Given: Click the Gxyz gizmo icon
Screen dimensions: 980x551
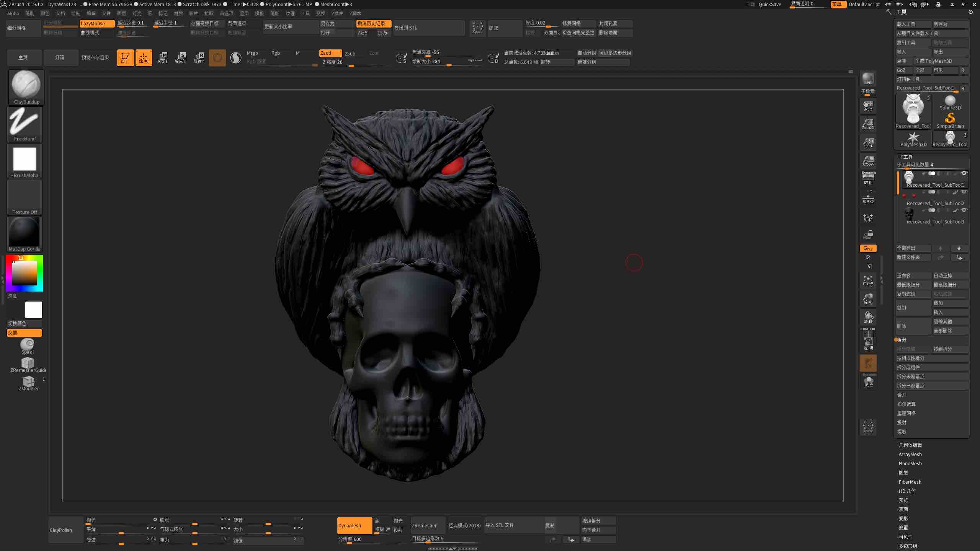Looking at the screenshot, I should click(x=867, y=248).
